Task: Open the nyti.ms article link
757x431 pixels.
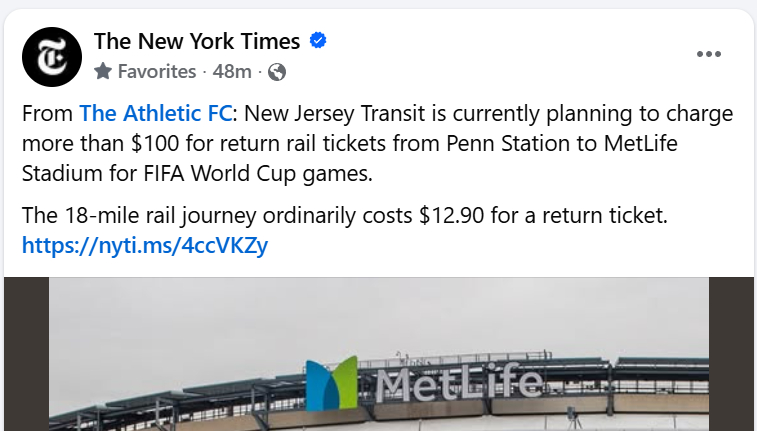Action: click(144, 245)
